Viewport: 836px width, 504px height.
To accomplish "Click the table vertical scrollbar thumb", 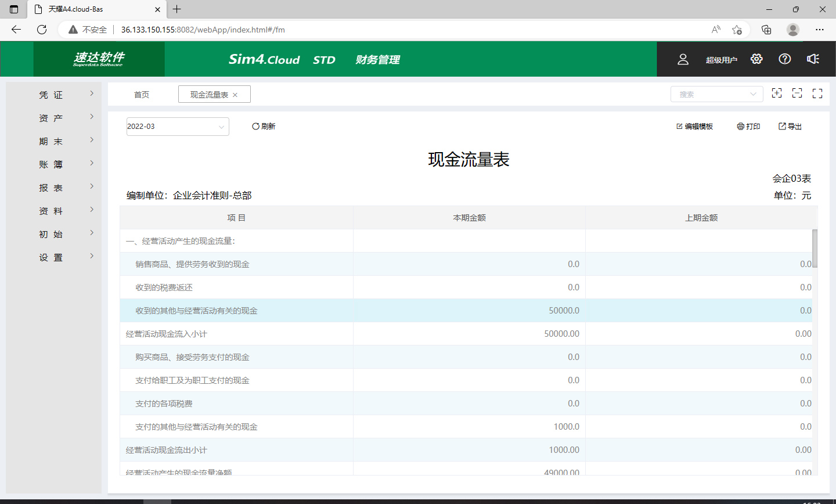I will (x=815, y=249).
